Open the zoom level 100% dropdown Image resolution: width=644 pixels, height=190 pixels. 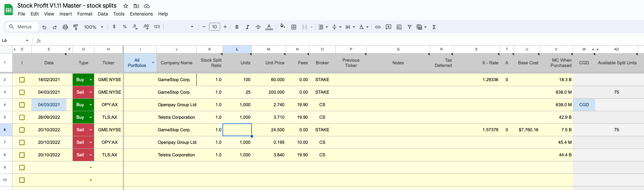pos(94,27)
